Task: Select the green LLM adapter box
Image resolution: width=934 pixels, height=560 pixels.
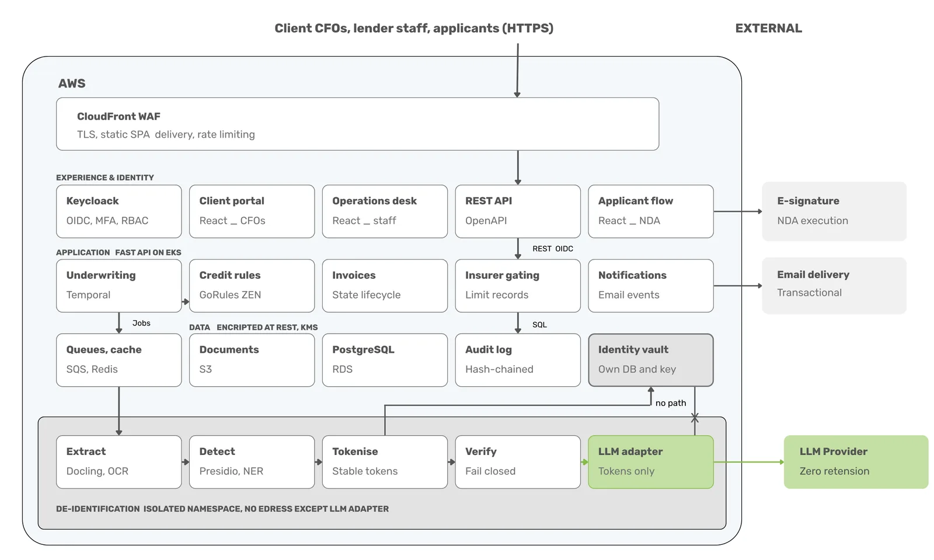Action: [x=651, y=462]
